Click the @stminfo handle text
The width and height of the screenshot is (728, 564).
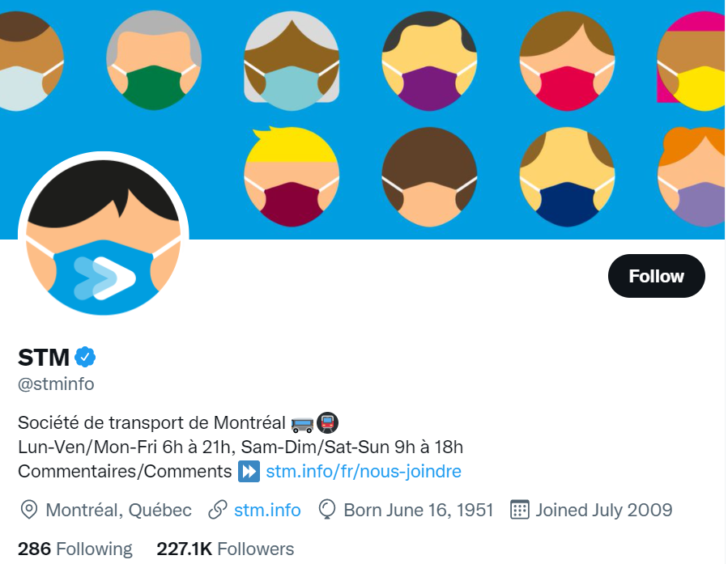tap(56, 384)
